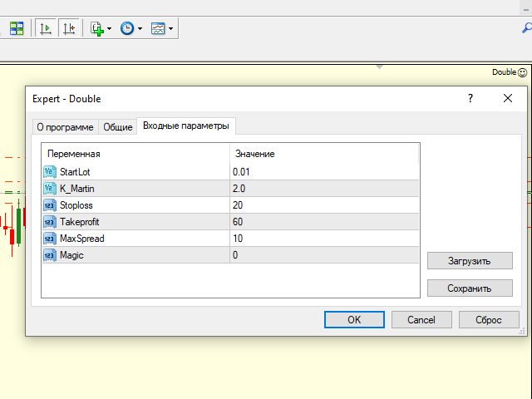
Task: Click the help question mark icon
Action: (x=470, y=98)
